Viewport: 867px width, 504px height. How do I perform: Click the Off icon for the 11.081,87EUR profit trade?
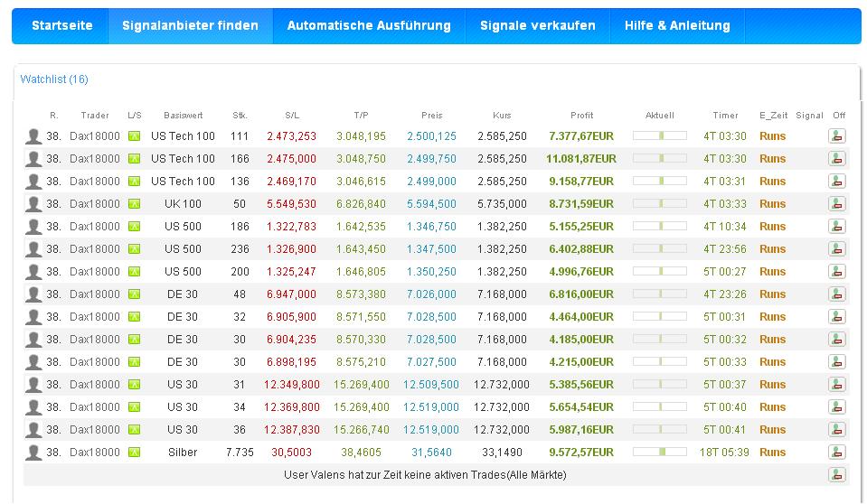point(836,159)
